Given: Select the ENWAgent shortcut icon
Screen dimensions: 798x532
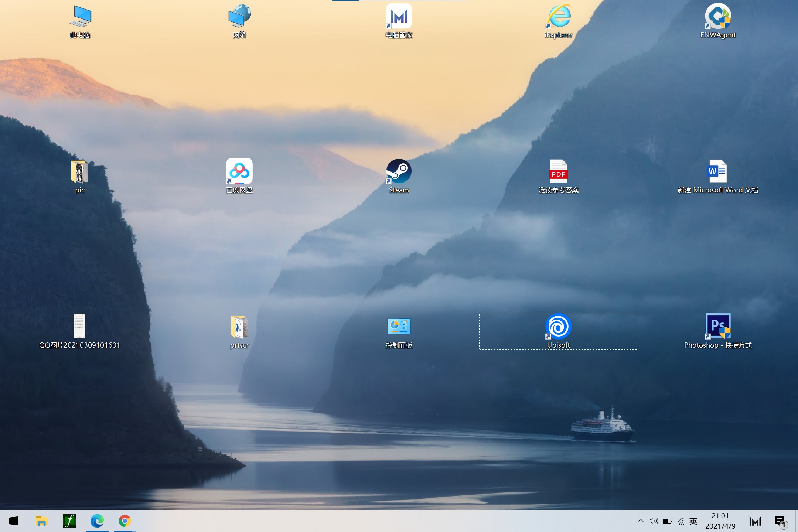Looking at the screenshot, I should click(717, 17).
